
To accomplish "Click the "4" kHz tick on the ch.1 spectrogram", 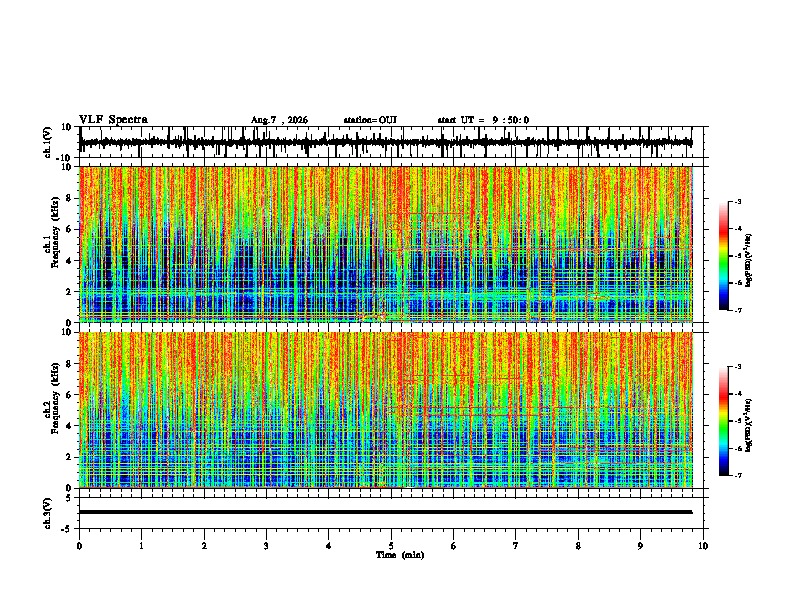I will click(69, 261).
